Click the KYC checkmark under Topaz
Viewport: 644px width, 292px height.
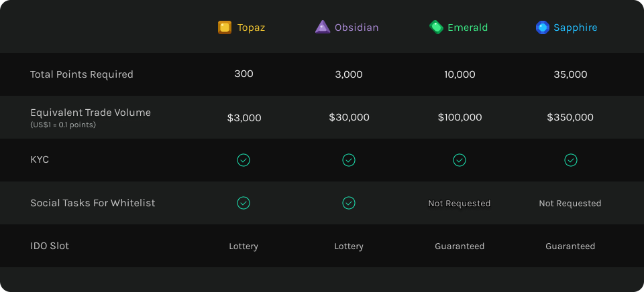pos(244,160)
